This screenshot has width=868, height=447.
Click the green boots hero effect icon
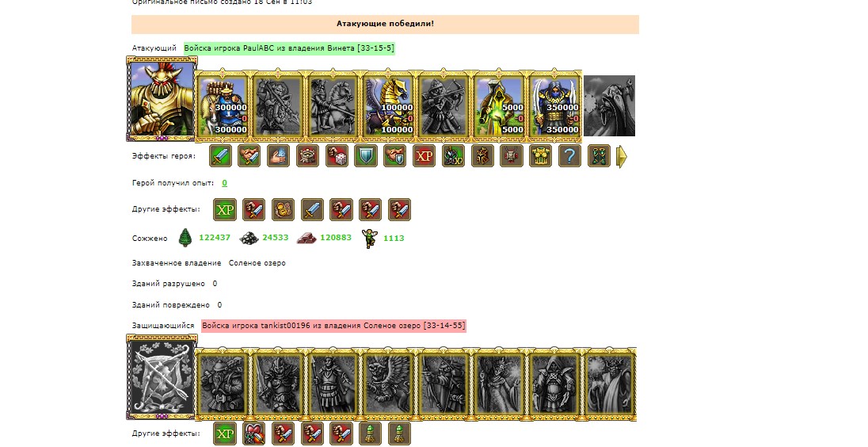point(599,156)
